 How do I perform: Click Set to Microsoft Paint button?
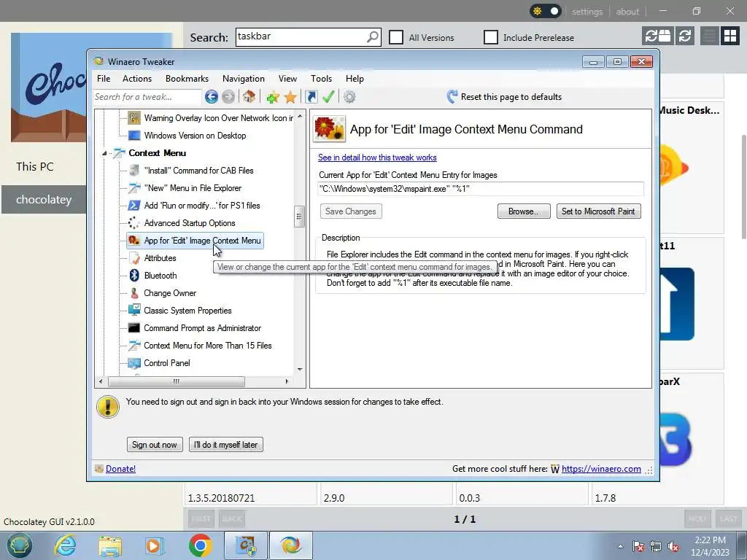[x=598, y=211]
